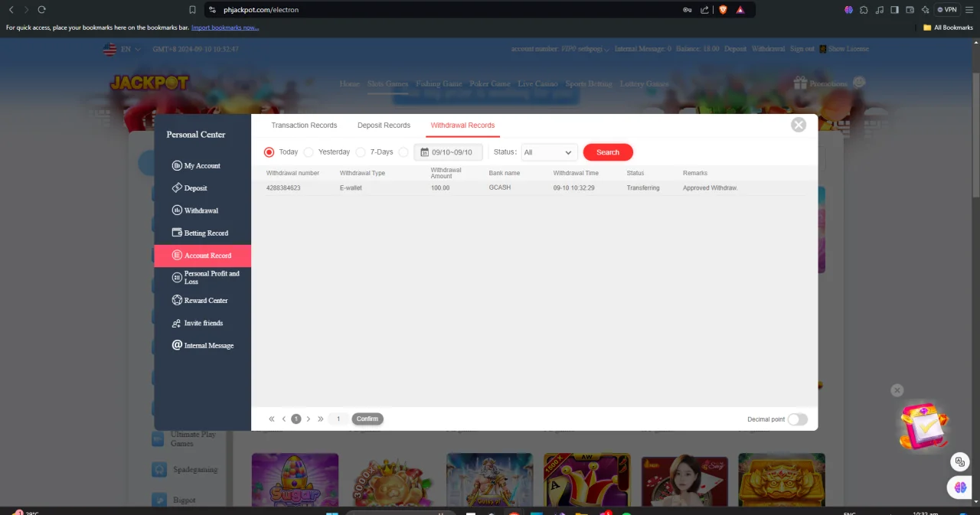
Task: Click the red Search button
Action: [608, 152]
